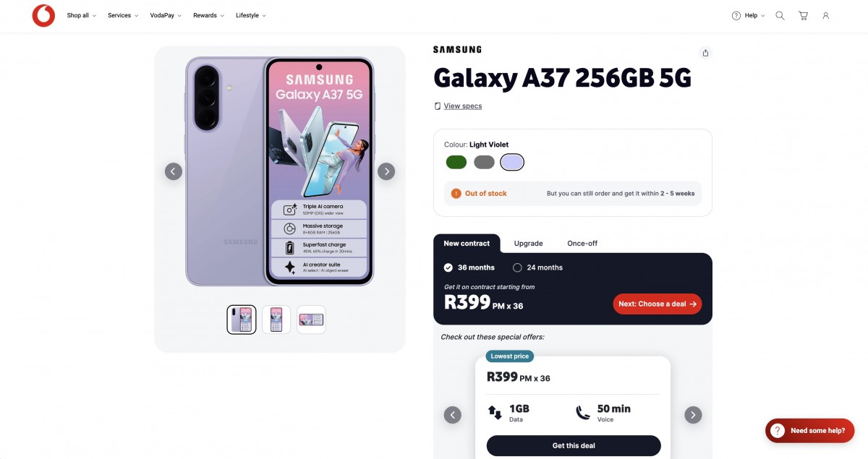Viewport: 868px width, 459px height.
Task: Show next product image with right arrow
Action: tap(386, 171)
